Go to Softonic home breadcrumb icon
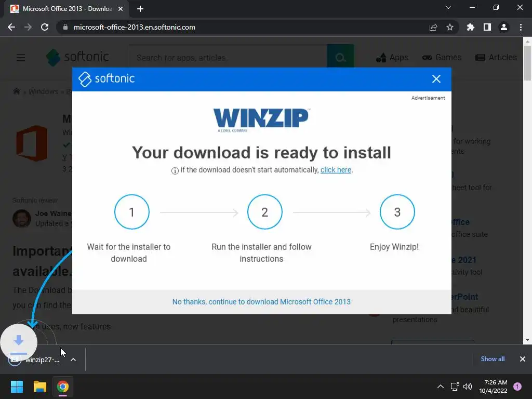This screenshot has height=399, width=532. 16,91
